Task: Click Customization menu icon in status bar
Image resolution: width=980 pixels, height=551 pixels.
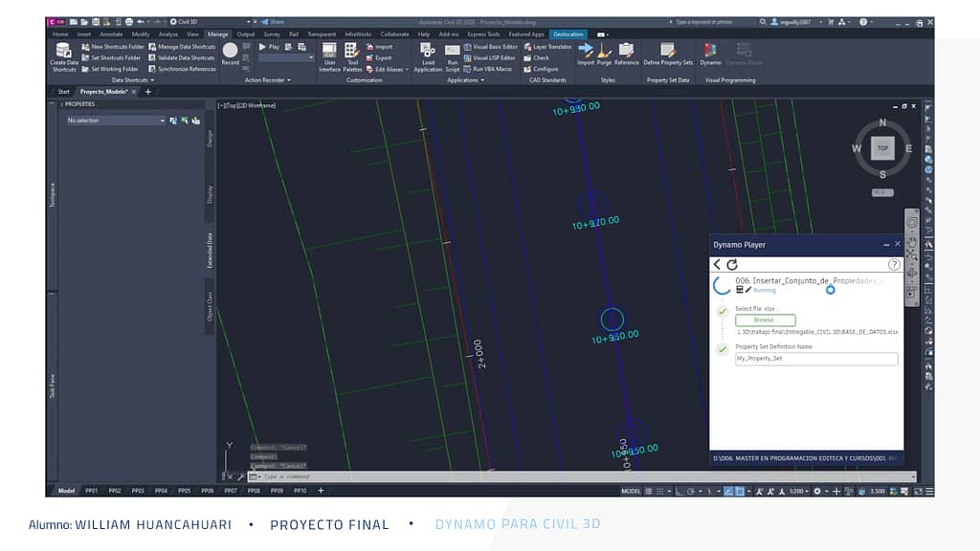Action: pos(929,492)
